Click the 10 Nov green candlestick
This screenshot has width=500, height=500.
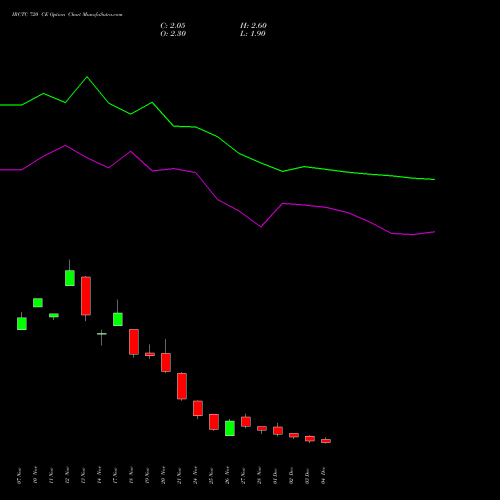(38, 303)
